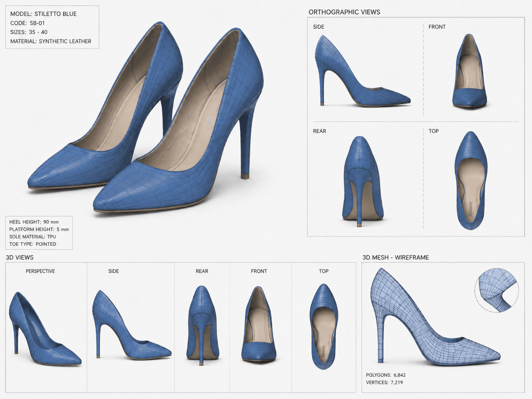
Task: Click the 'TOP' label in 3D Views
Action: tap(324, 271)
